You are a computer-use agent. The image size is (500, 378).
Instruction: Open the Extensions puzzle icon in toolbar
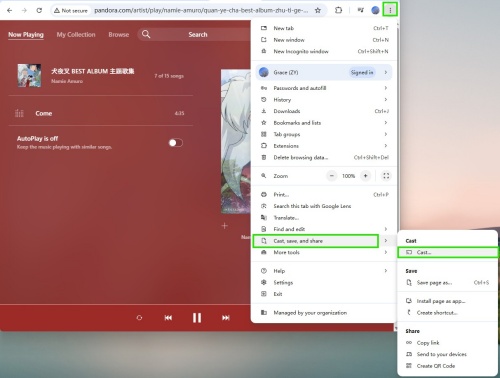click(338, 10)
